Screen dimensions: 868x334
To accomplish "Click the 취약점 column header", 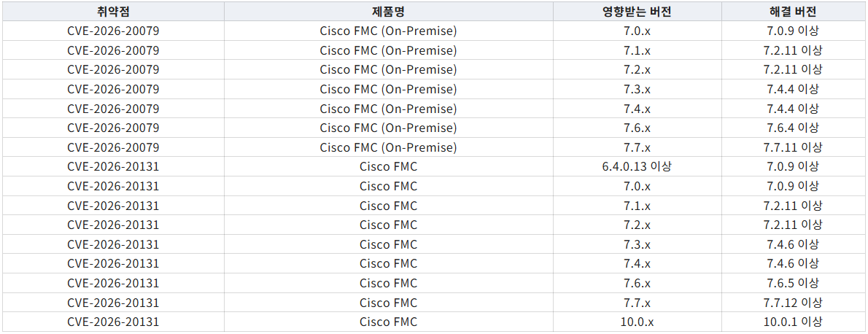I will point(113,12).
